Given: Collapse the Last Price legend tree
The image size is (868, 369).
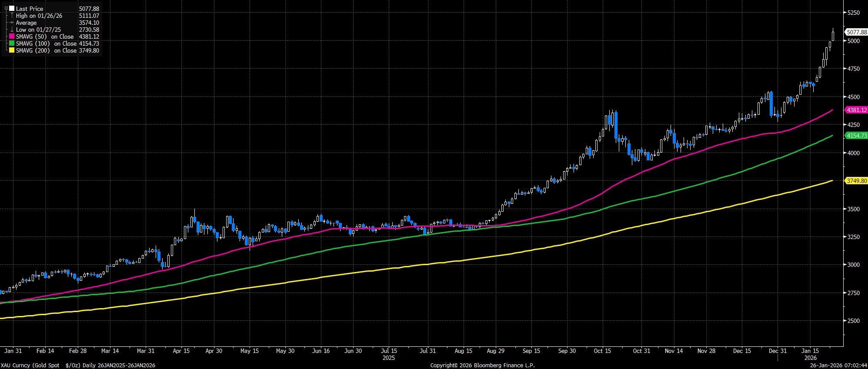Looking at the screenshot, I should [x=6, y=8].
